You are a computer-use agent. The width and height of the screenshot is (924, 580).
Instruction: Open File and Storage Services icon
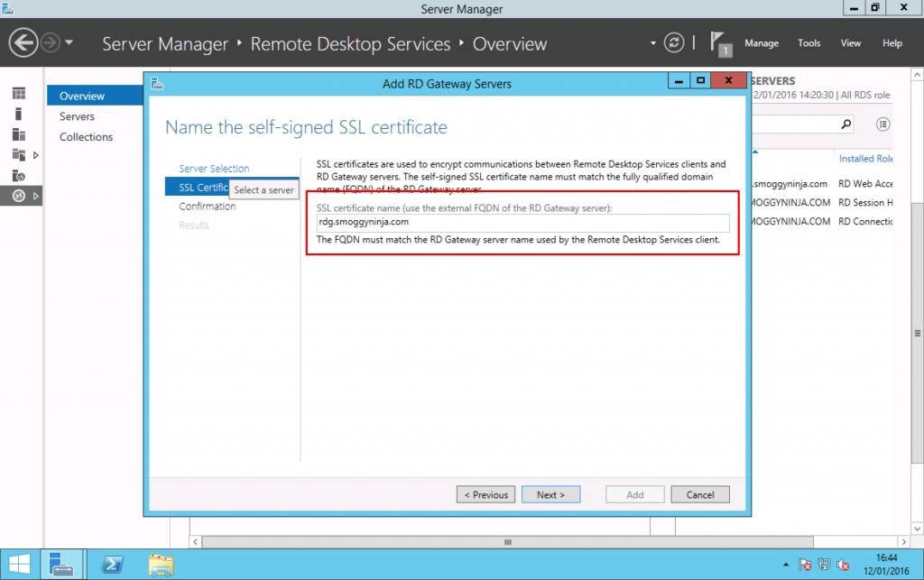[18, 154]
